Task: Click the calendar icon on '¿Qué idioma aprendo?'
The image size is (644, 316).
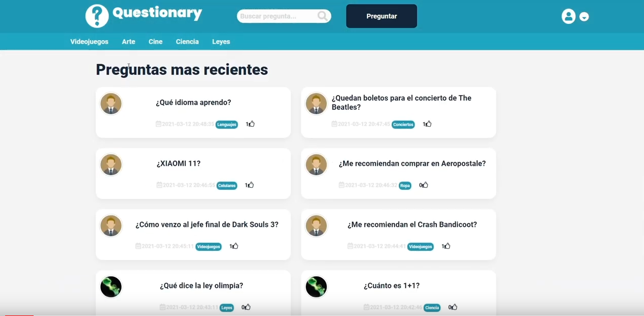Action: tap(158, 124)
